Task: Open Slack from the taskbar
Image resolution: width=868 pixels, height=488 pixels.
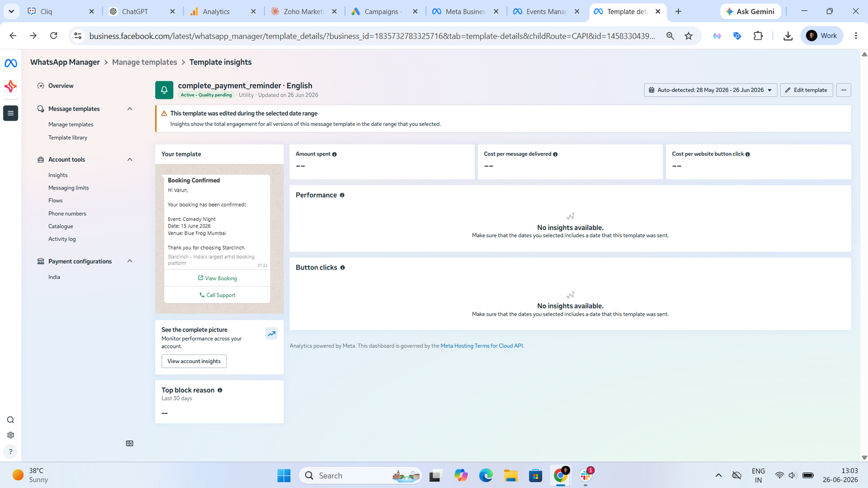Action: 586,476
